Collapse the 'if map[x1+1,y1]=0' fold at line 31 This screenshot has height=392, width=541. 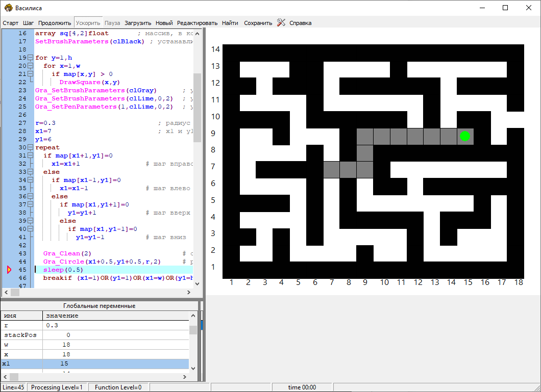(x=30, y=155)
